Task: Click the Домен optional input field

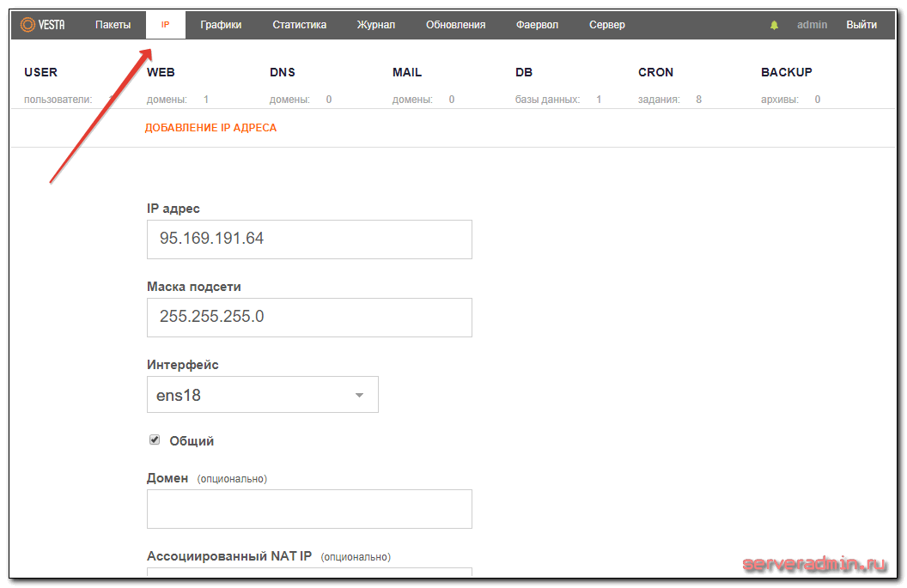Action: tap(309, 509)
